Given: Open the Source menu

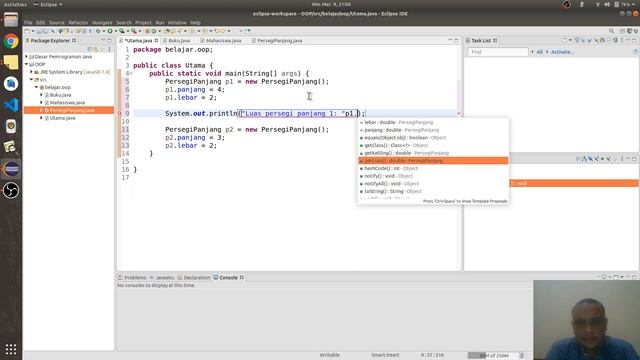Looking at the screenshot, I should point(57,22).
